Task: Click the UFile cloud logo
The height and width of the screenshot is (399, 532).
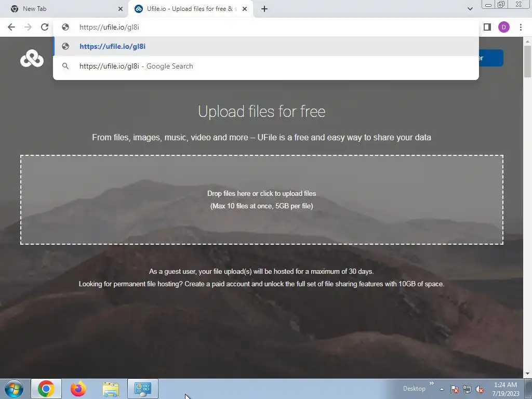Action: (x=32, y=58)
